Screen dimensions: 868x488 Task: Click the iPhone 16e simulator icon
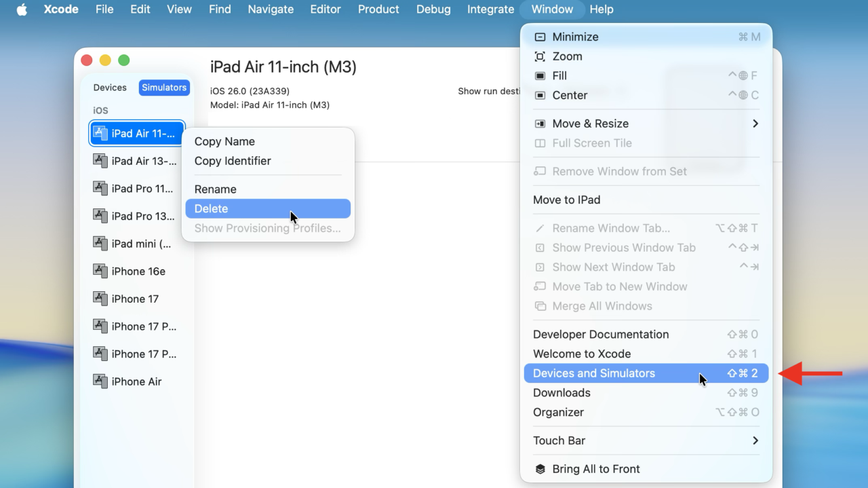(x=100, y=271)
